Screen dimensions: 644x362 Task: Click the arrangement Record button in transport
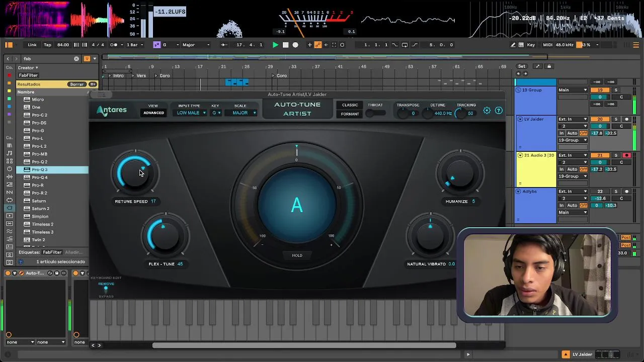[295, 45]
